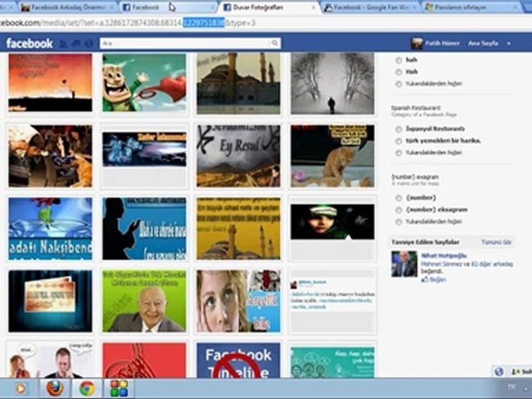Select the bold 'hah' radio option
The height and width of the screenshot is (399, 532).
coord(398,60)
